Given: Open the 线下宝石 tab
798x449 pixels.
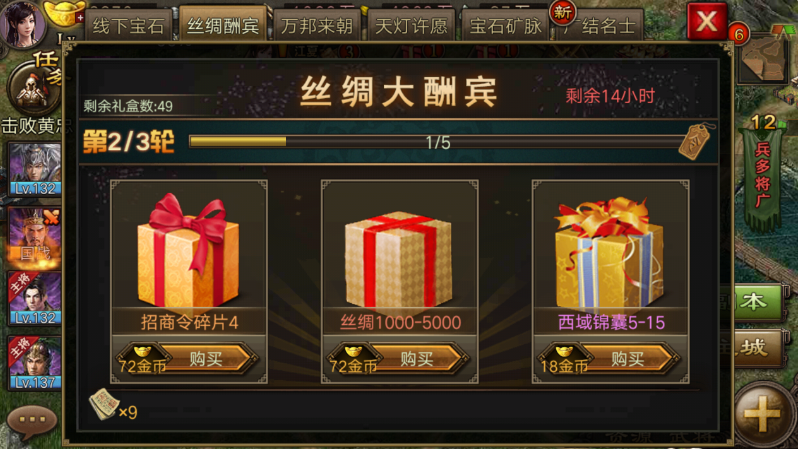Looking at the screenshot, I should coord(128,25).
